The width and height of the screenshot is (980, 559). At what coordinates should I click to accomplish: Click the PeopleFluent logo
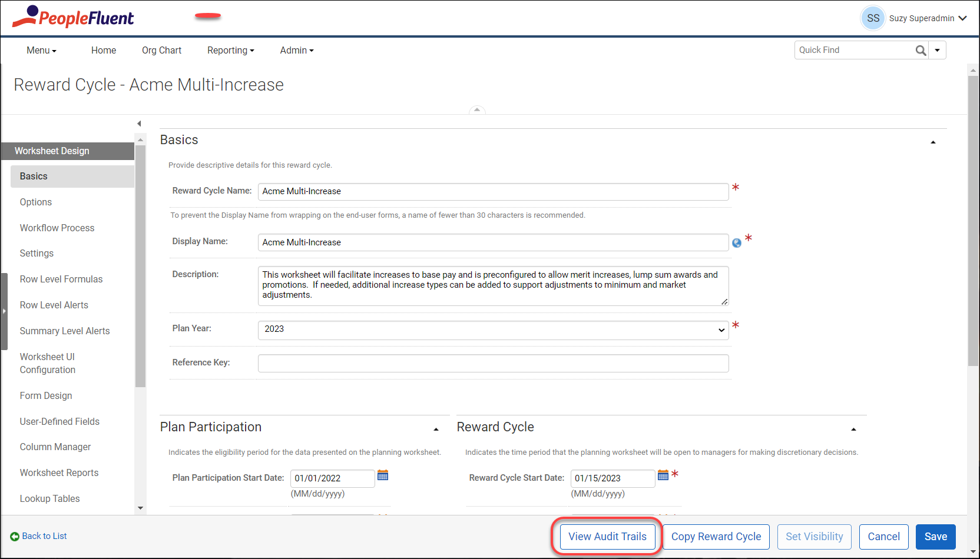click(x=72, y=17)
